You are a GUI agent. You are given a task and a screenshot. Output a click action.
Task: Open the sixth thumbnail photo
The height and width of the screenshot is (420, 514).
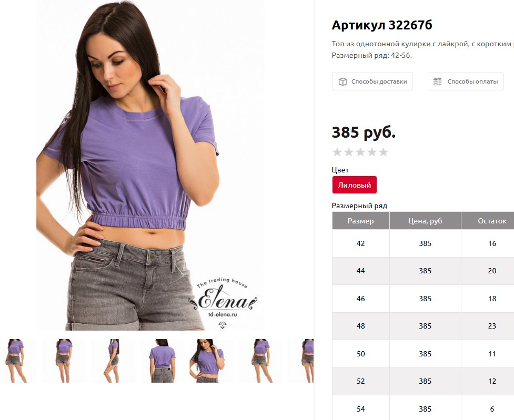(x=260, y=361)
